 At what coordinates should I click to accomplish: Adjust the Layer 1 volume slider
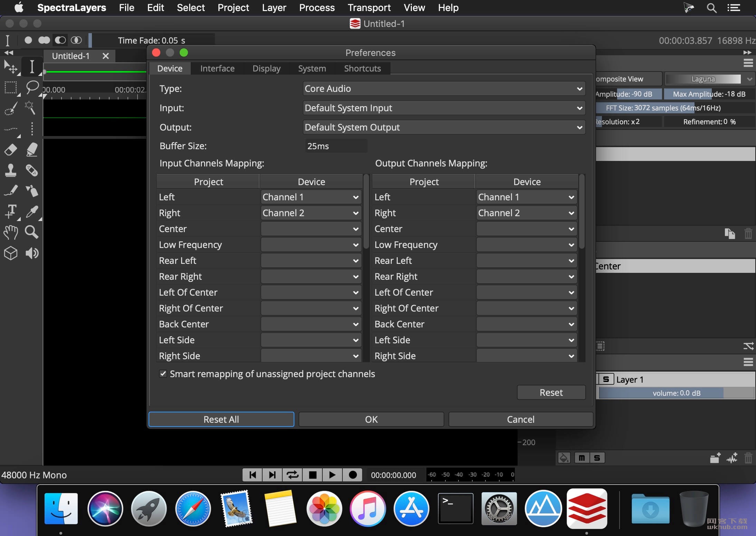click(x=677, y=393)
